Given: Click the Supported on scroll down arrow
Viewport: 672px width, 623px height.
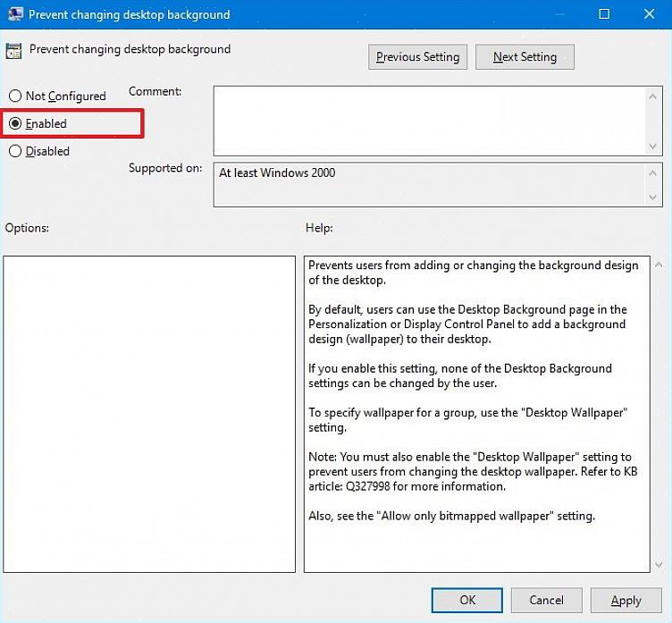Looking at the screenshot, I should [x=652, y=198].
